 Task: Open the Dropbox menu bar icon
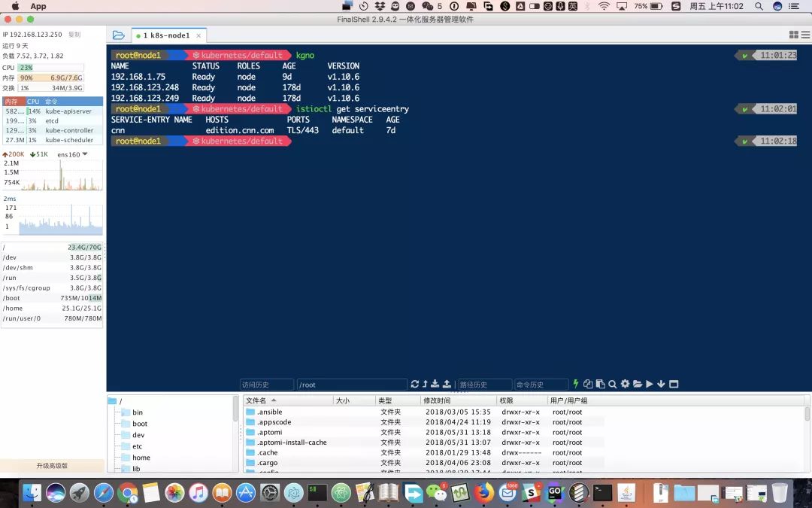click(x=380, y=6)
